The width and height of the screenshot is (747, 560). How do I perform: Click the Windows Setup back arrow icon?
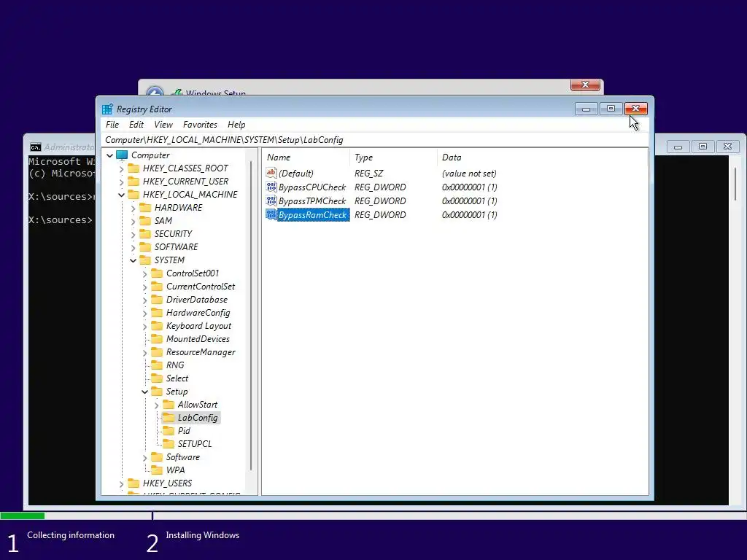pos(155,93)
